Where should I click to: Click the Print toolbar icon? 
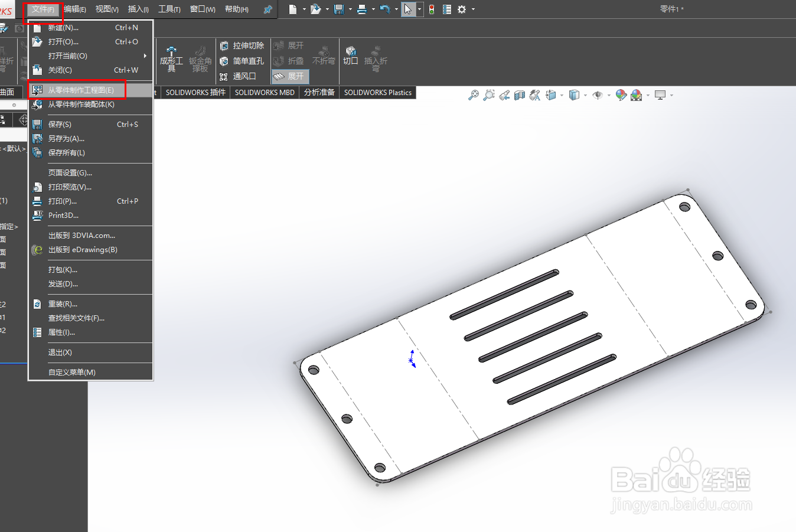(x=362, y=9)
